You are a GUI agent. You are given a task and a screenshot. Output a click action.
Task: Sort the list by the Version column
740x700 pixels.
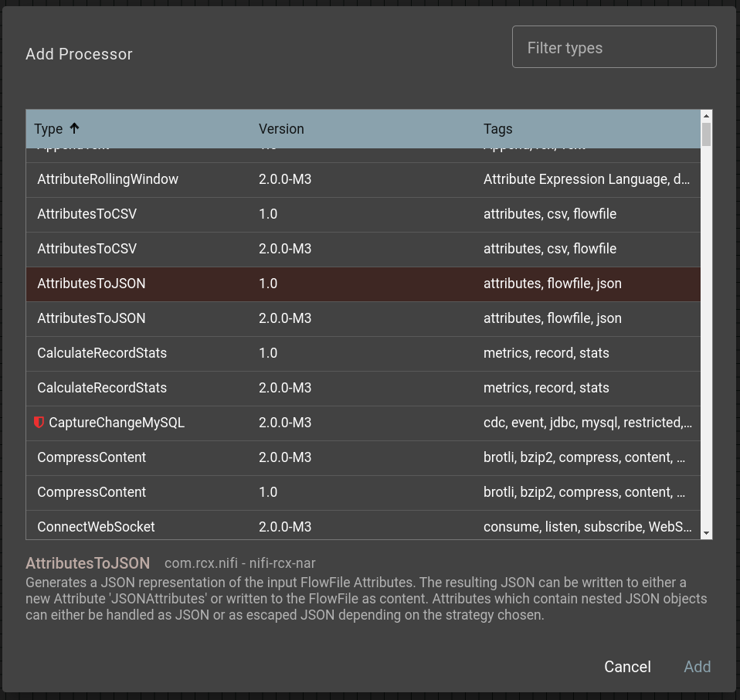(x=281, y=129)
